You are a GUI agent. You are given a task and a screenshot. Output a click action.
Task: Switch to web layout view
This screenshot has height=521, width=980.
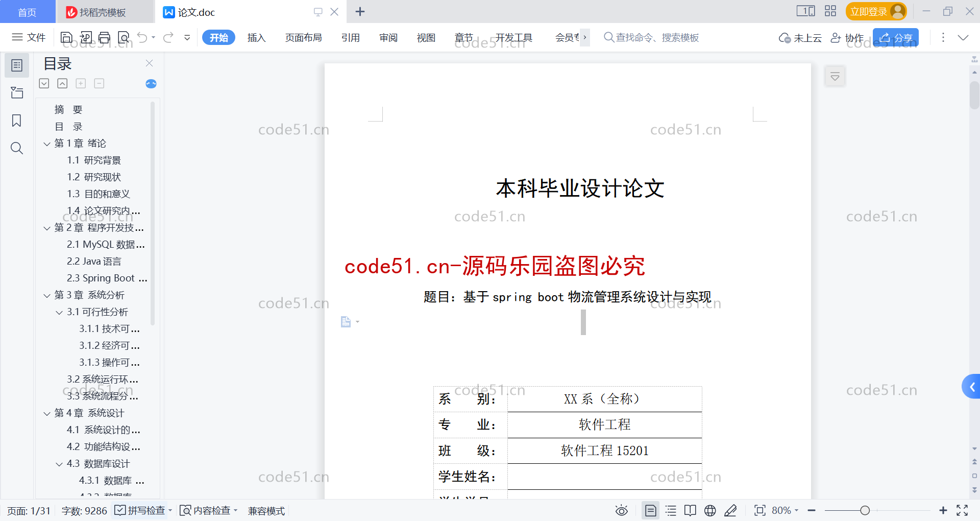pyautogui.click(x=710, y=510)
